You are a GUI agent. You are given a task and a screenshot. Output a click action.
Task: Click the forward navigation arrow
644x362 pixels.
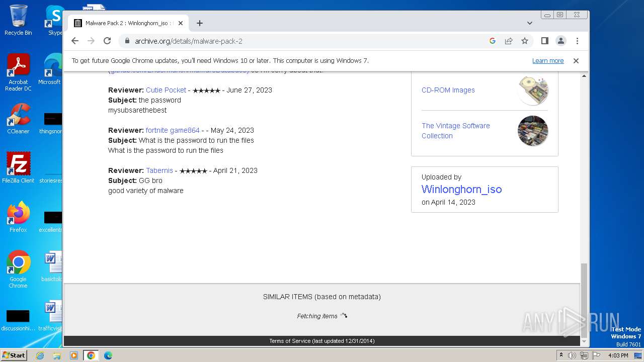(91, 41)
